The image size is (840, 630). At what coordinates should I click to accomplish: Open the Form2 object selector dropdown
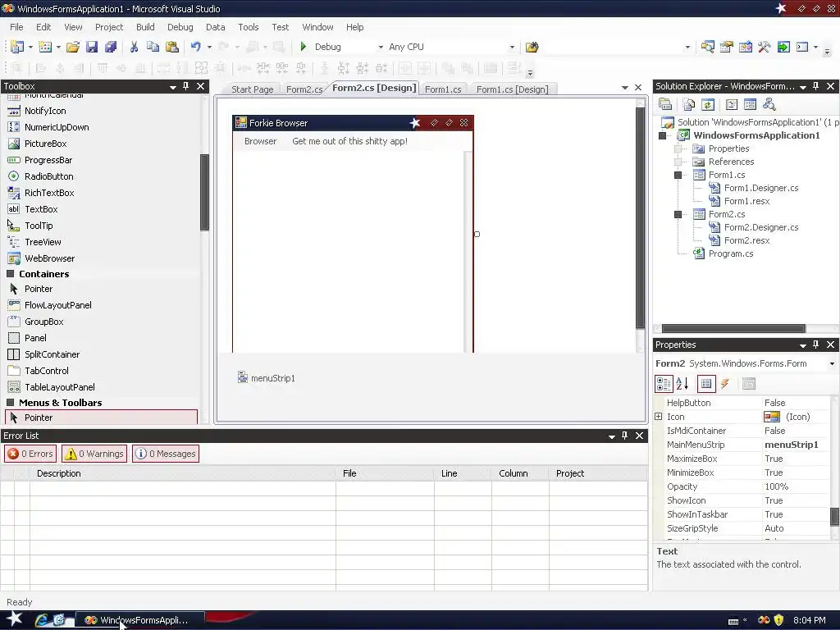click(832, 363)
